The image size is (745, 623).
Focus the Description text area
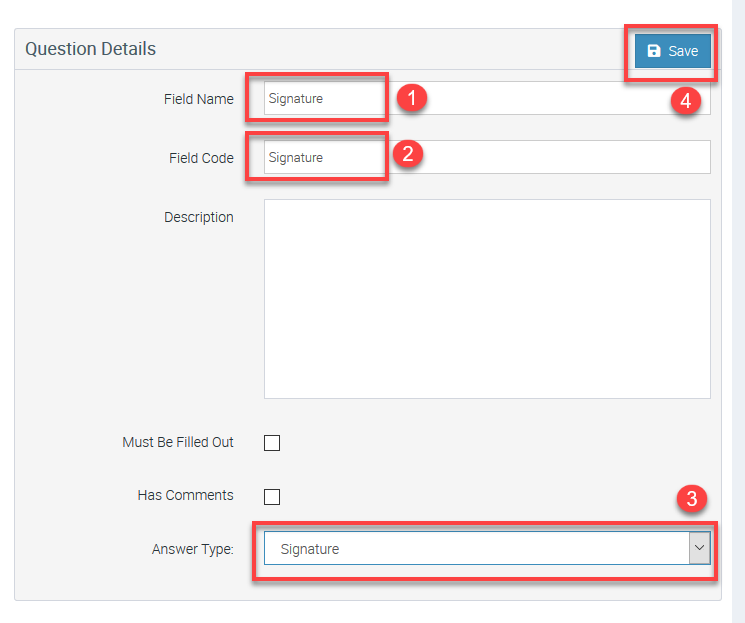[x=487, y=298]
